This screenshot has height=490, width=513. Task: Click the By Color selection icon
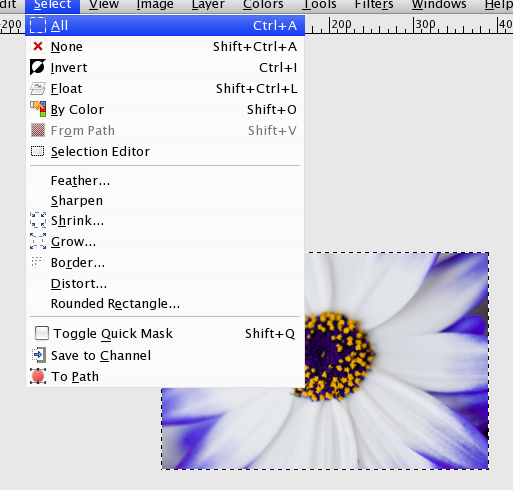pyautogui.click(x=38, y=109)
